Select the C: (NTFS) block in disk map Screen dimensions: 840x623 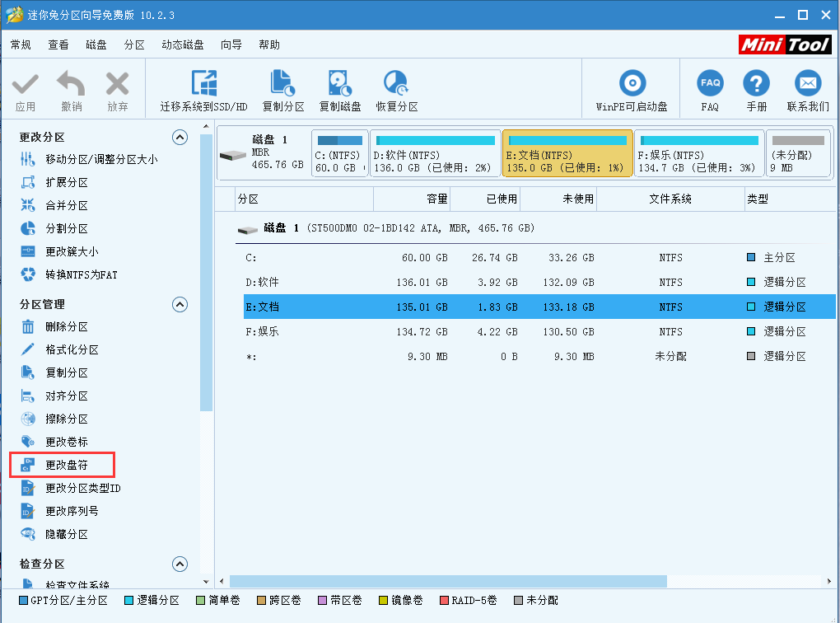(x=339, y=153)
